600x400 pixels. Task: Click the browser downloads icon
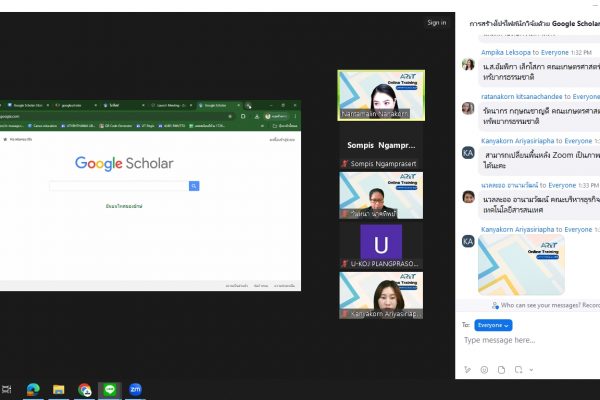pyautogui.click(x=257, y=116)
